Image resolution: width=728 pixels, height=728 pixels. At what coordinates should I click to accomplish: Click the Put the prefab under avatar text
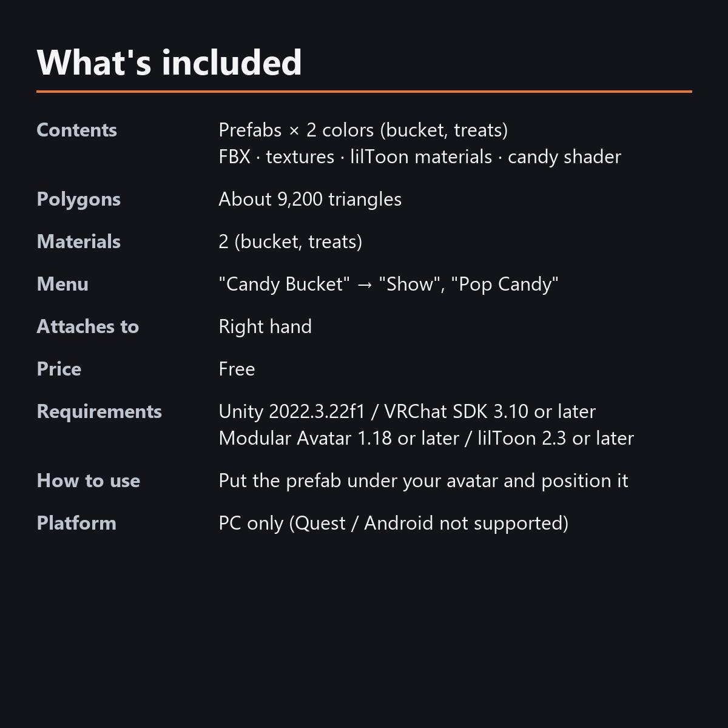[x=423, y=480]
